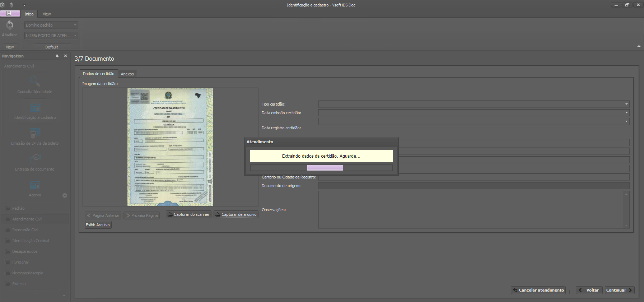The width and height of the screenshot is (644, 302).
Task: Open Acervo in navigation
Action: point(35,189)
